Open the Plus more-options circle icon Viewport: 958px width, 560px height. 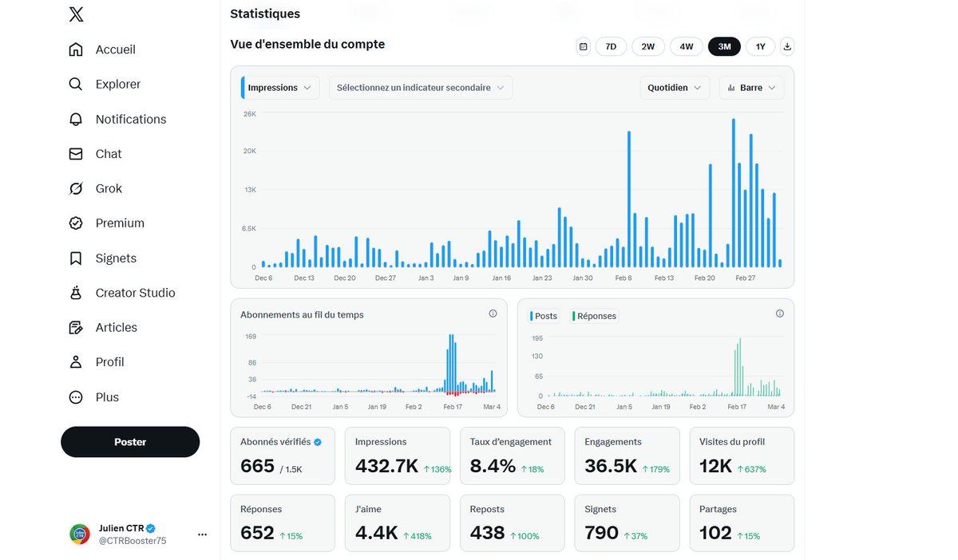(76, 397)
